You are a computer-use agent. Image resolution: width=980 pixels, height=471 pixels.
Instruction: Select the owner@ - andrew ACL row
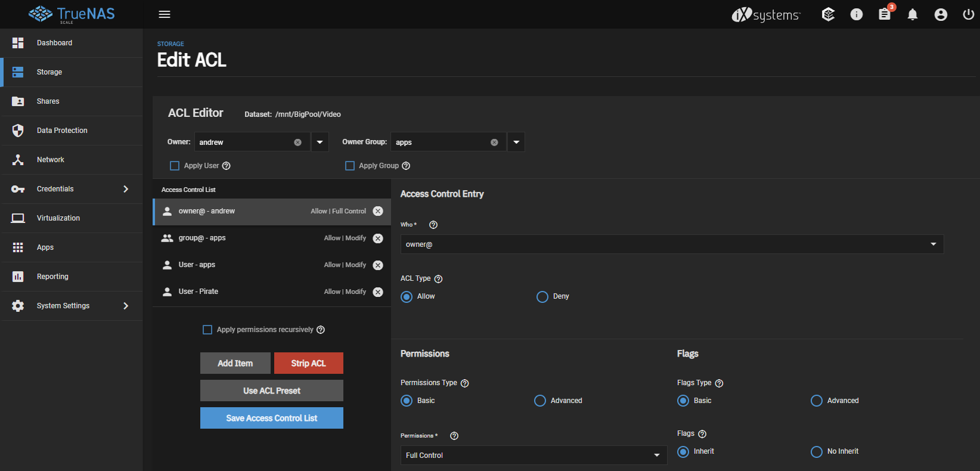[x=272, y=212]
